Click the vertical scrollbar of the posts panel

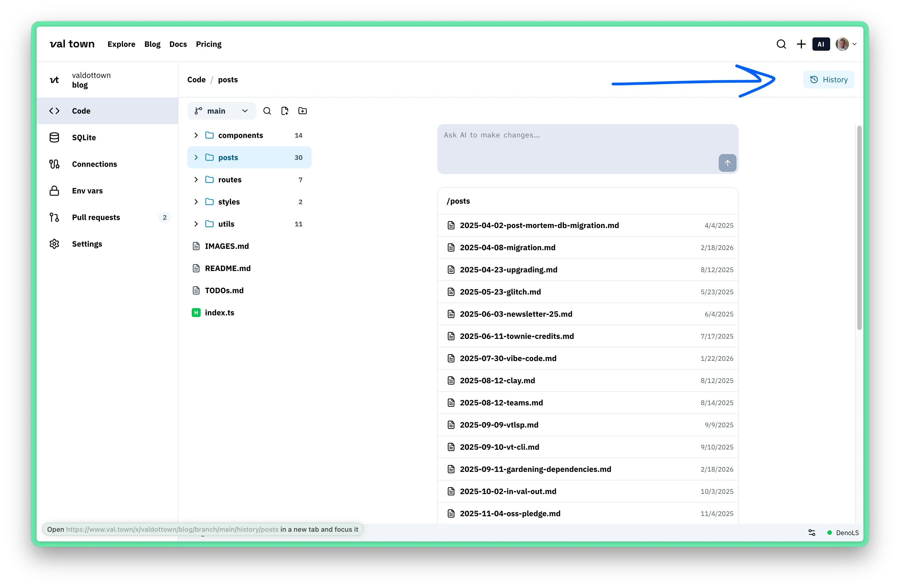[x=859, y=227]
